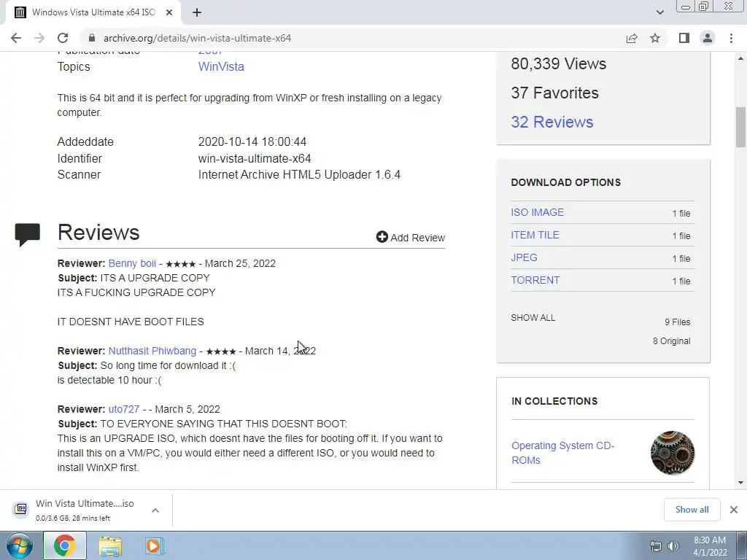Viewport: 747px width, 560px height.
Task: Click the padlock site info icon
Action: click(92, 38)
